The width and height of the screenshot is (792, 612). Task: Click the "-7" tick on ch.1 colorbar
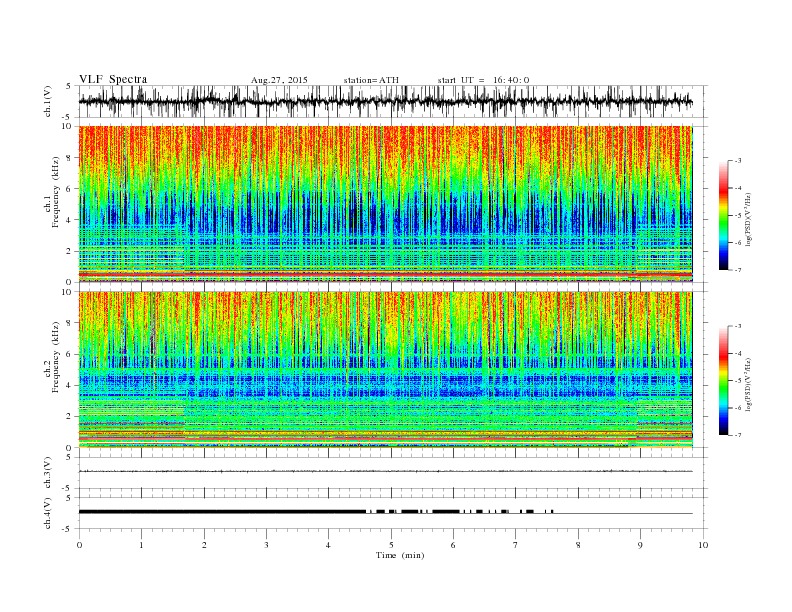(x=738, y=270)
